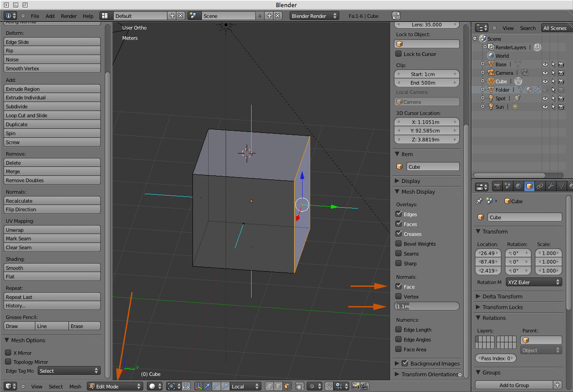This screenshot has width=573, height=392.
Task: Expand the Camera item in outliner tree
Action: tap(483, 72)
